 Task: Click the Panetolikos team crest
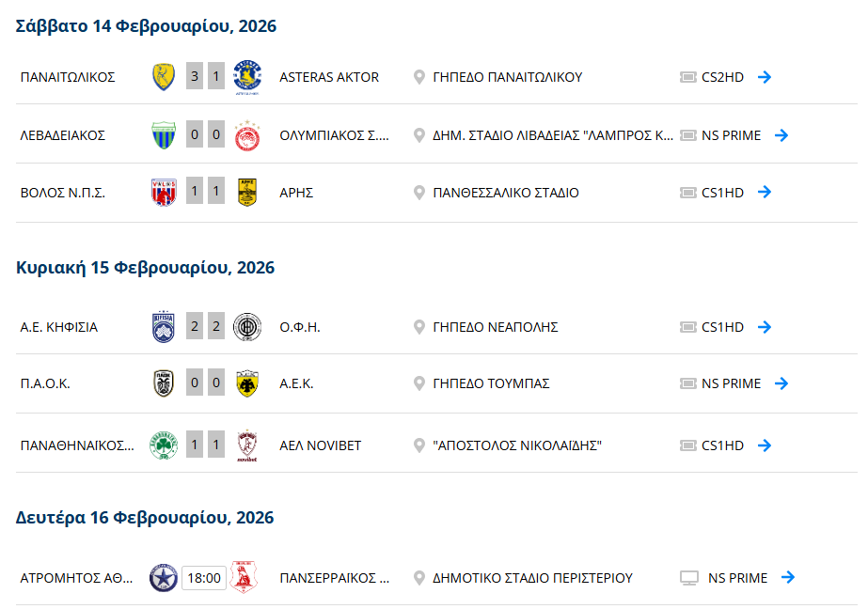[164, 77]
